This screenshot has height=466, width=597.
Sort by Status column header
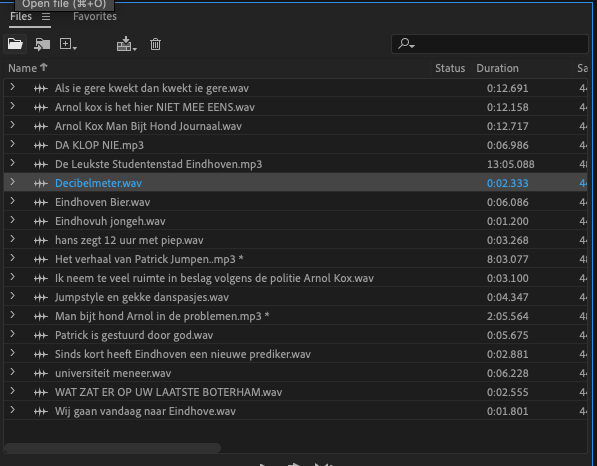click(x=450, y=68)
